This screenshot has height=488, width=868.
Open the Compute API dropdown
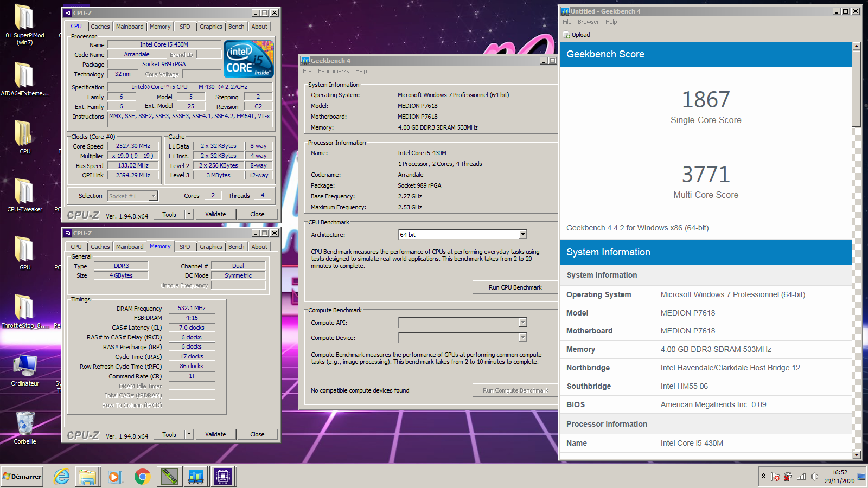point(522,322)
